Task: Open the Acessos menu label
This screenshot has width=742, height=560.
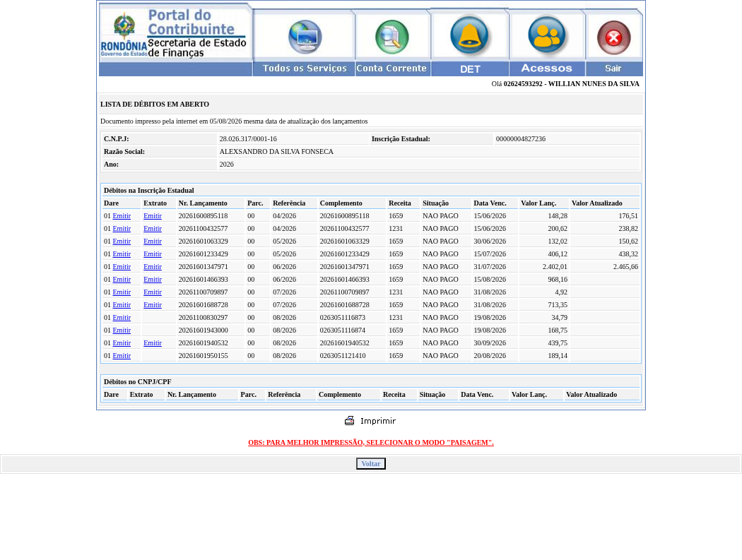Action: tap(546, 68)
